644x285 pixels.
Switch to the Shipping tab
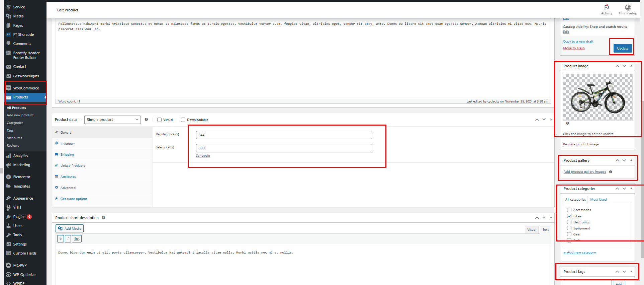[x=102, y=154]
